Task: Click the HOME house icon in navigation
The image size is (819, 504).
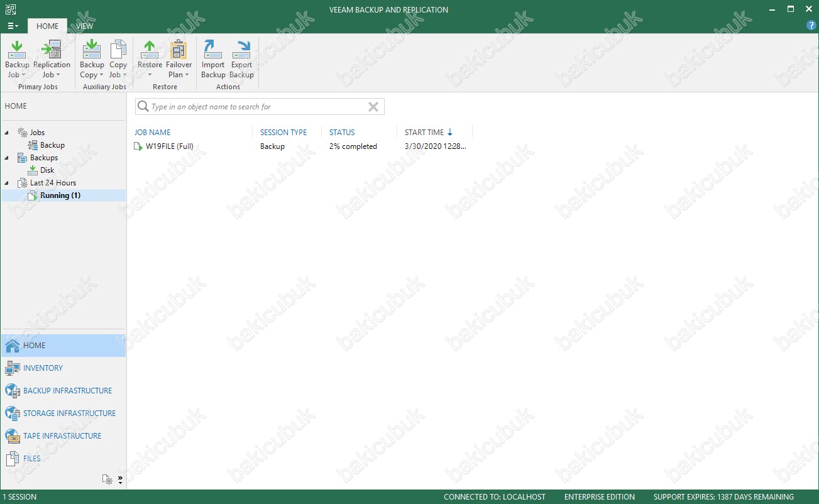Action: click(13, 346)
